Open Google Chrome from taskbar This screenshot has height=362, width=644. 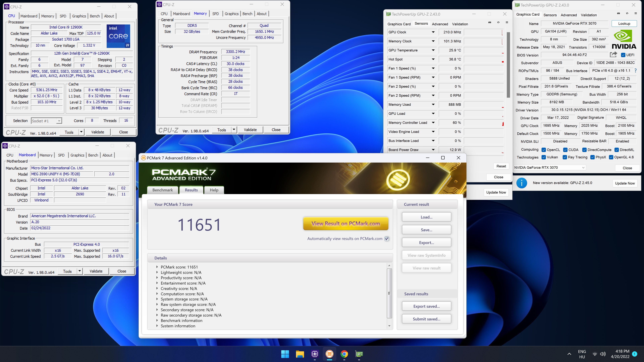click(344, 354)
